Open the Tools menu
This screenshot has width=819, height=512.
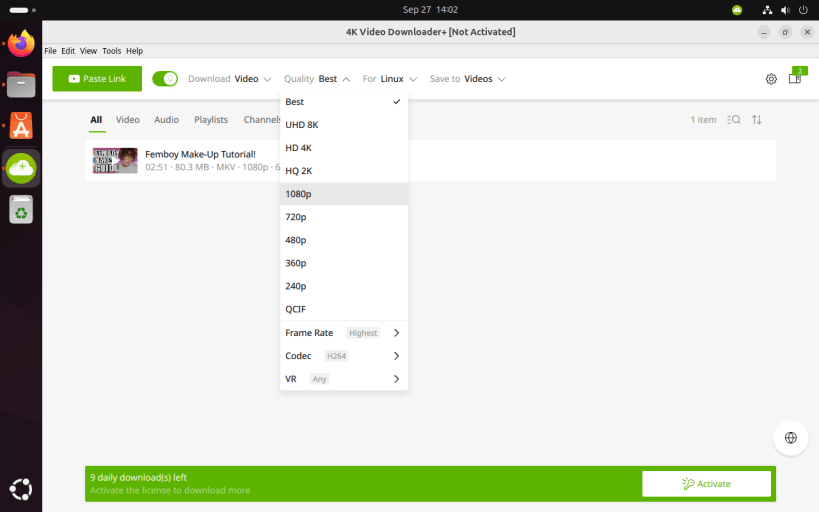click(111, 51)
